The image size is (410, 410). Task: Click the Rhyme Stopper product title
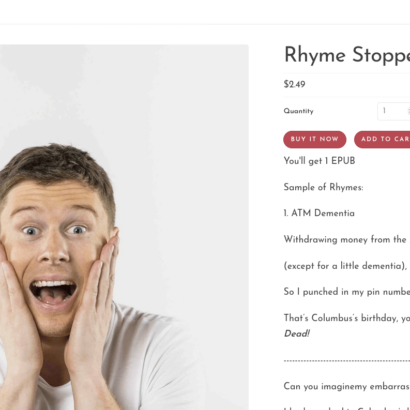click(x=347, y=55)
